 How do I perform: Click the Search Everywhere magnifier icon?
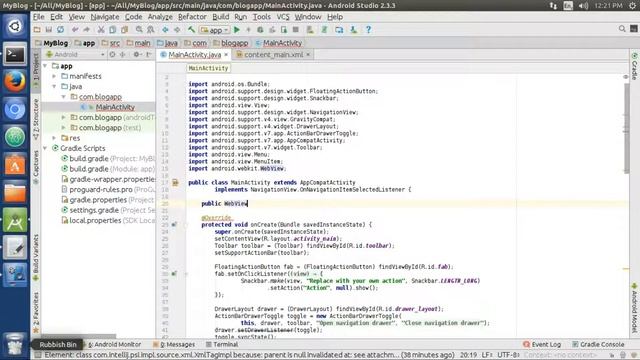622,29
